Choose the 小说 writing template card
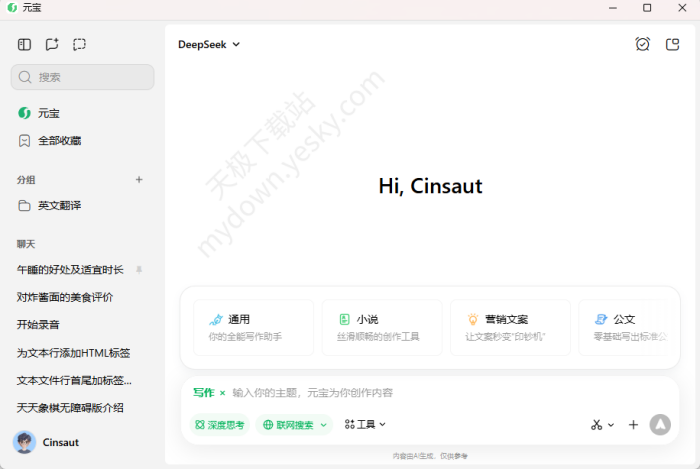700x469 pixels. tap(382, 327)
